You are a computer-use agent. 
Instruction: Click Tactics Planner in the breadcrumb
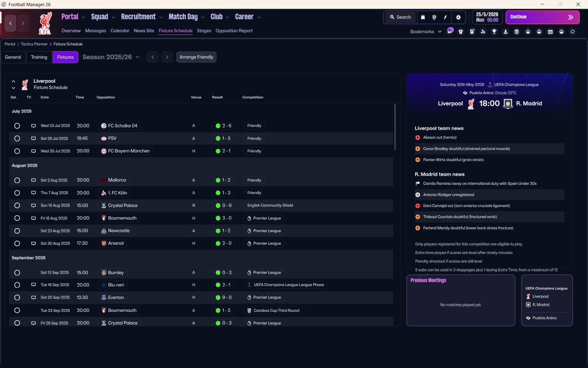[34, 44]
